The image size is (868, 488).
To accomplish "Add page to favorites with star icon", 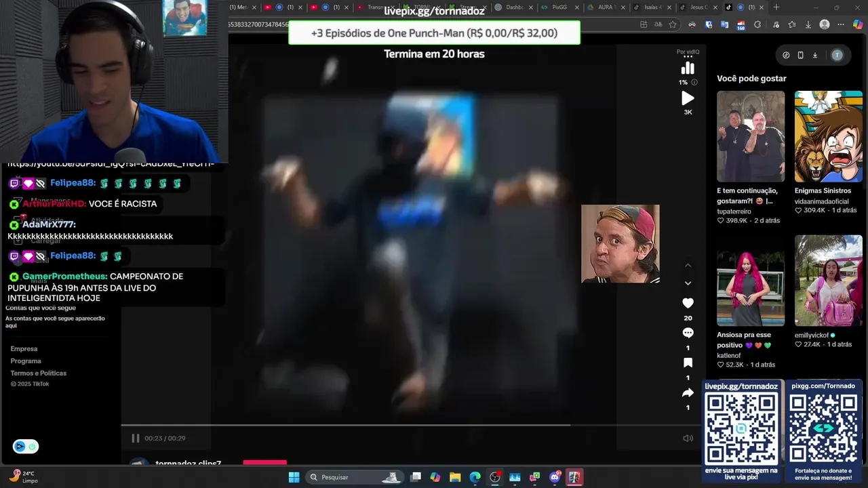I will pos(673,24).
